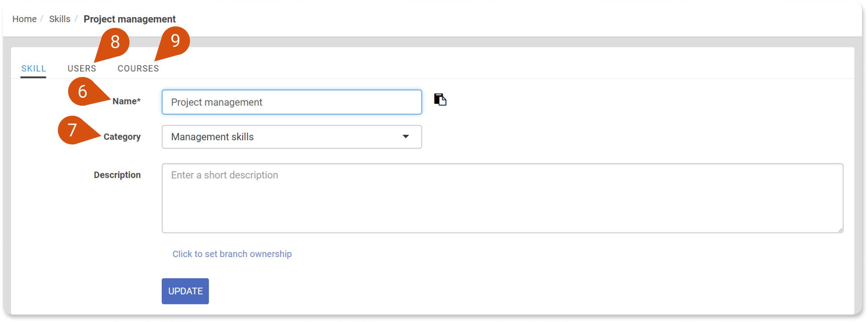Navigate to Skills breadcrumb link

60,19
